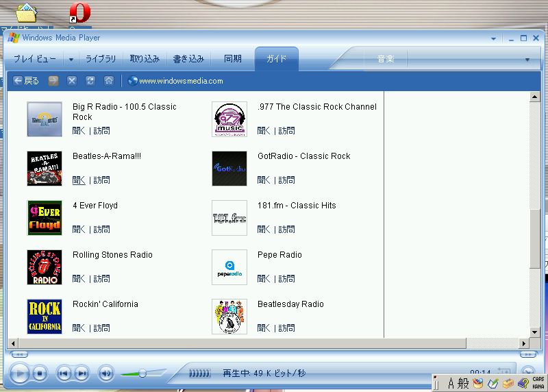
Task: Visit (訪問) the Rockin' California site
Action: [101, 328]
